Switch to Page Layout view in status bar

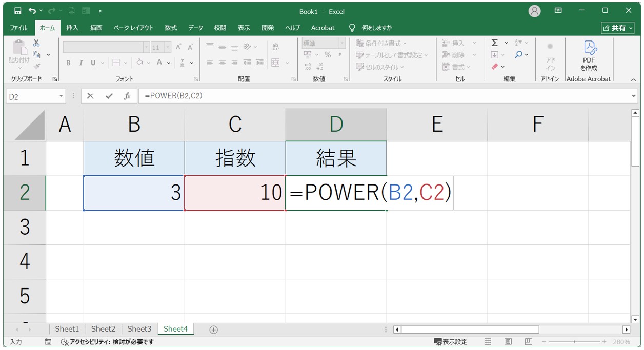click(x=508, y=342)
